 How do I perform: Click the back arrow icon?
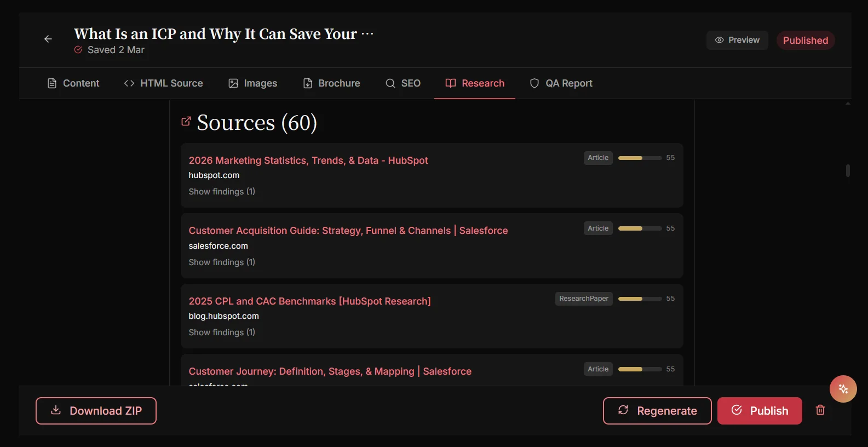(48, 39)
